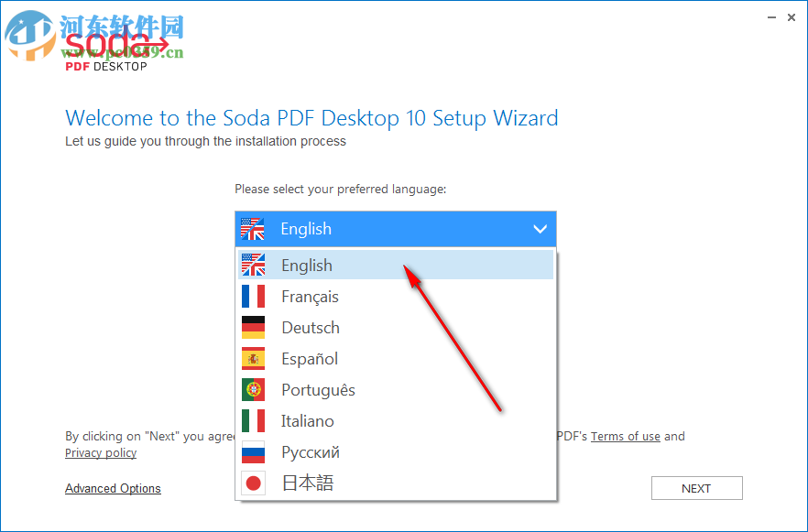
Task: Select Français from the language list
Action: pos(310,297)
